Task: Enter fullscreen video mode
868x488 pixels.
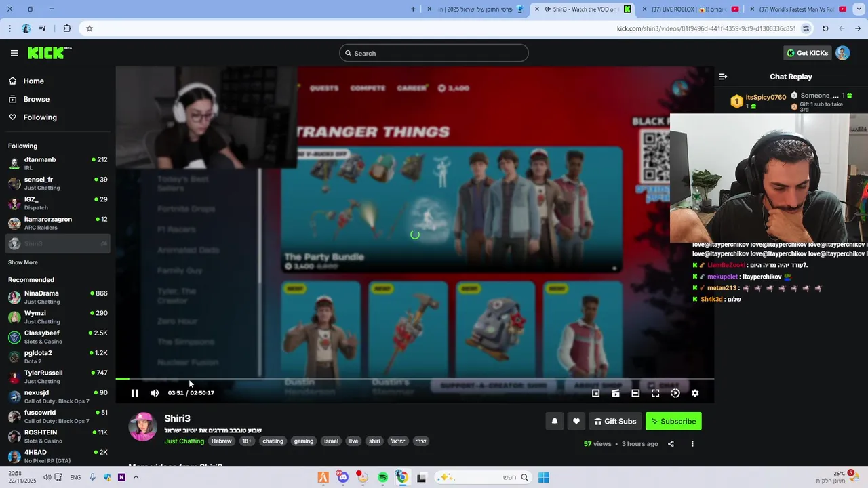Action: point(655,393)
